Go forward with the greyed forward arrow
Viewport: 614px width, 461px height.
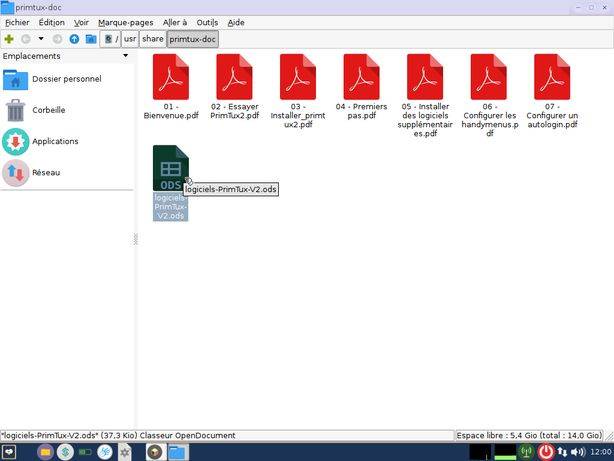[x=57, y=39]
